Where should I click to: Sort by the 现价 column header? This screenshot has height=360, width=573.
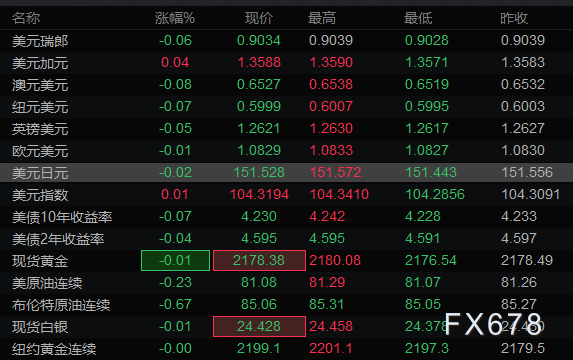pos(259,18)
